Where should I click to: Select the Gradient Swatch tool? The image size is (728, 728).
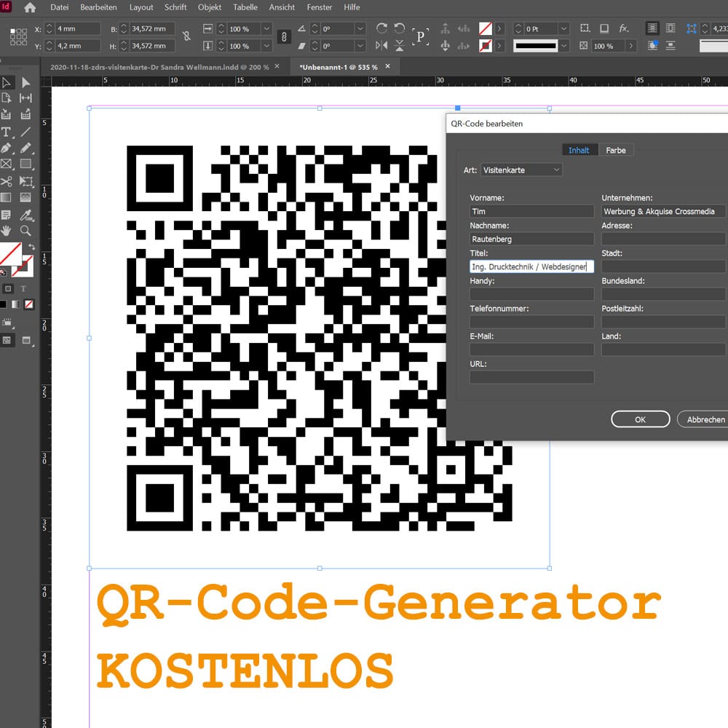click(x=7, y=197)
